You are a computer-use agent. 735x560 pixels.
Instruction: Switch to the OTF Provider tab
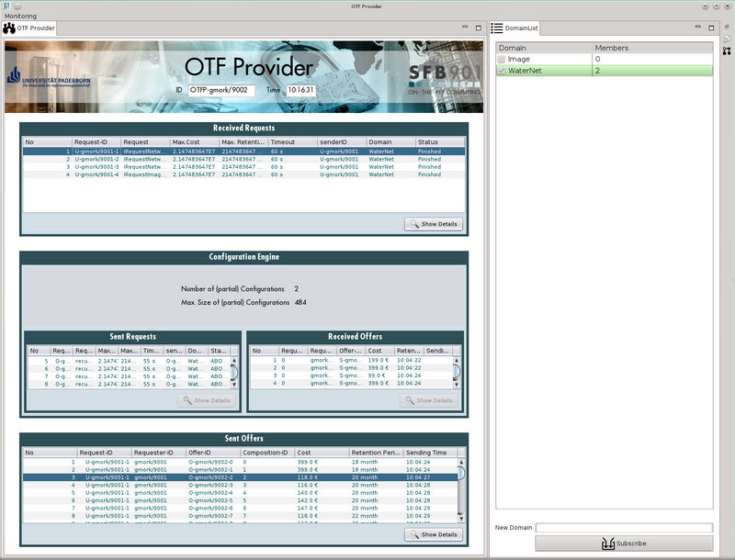(29, 28)
